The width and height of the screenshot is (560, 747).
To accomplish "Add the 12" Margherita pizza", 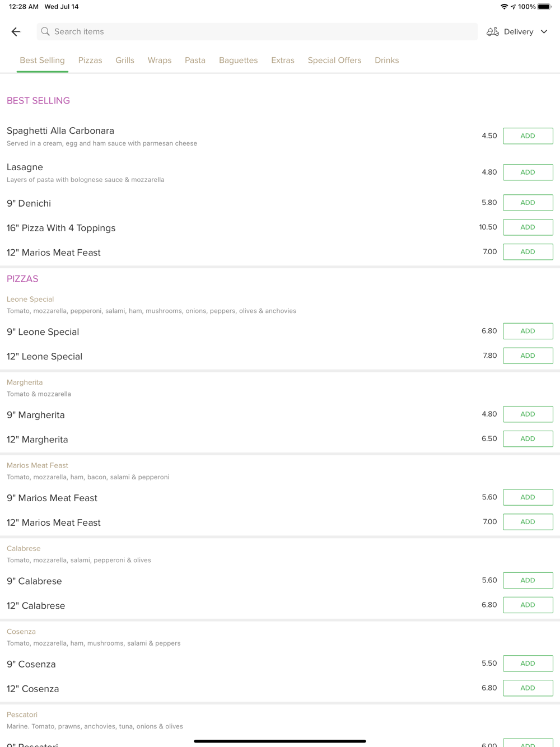I will (x=528, y=439).
